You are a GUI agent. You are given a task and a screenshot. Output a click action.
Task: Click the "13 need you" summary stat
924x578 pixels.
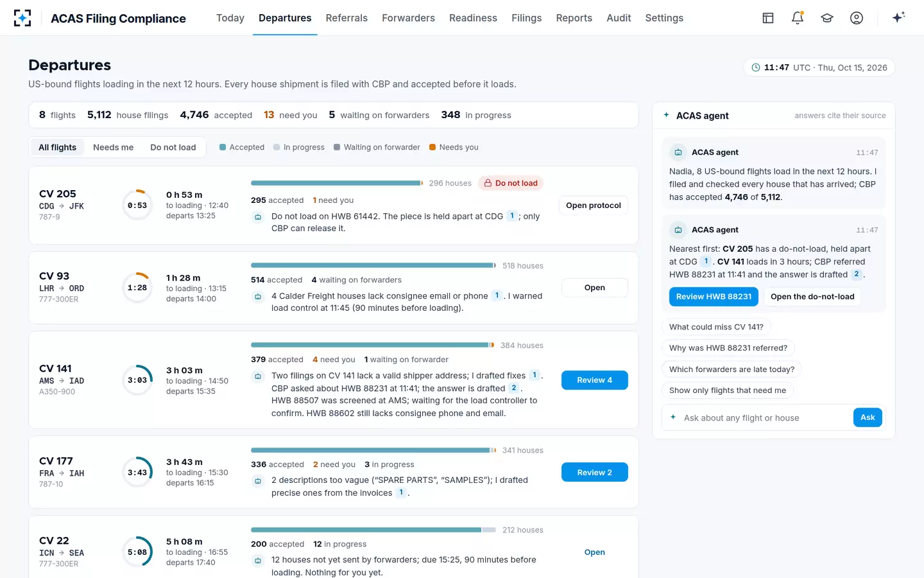coord(291,115)
